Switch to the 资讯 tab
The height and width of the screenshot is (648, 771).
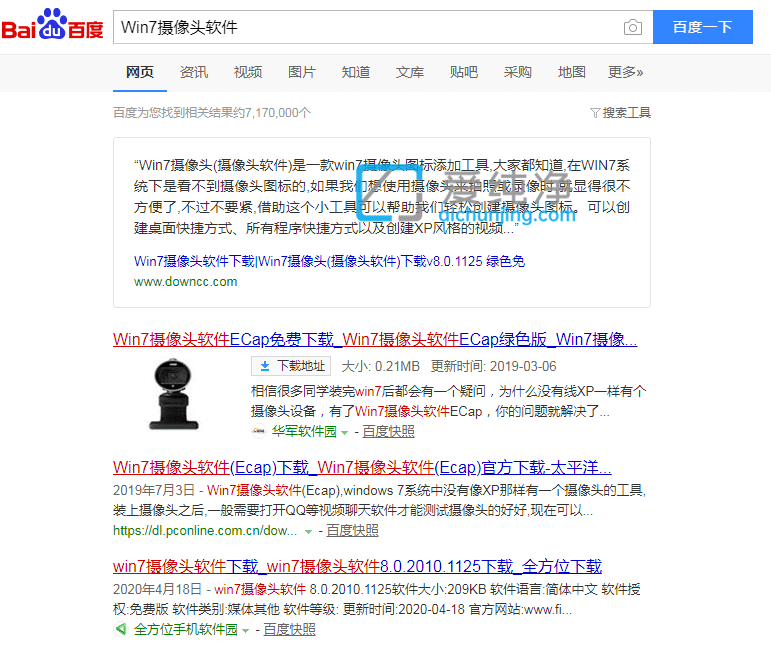click(194, 72)
